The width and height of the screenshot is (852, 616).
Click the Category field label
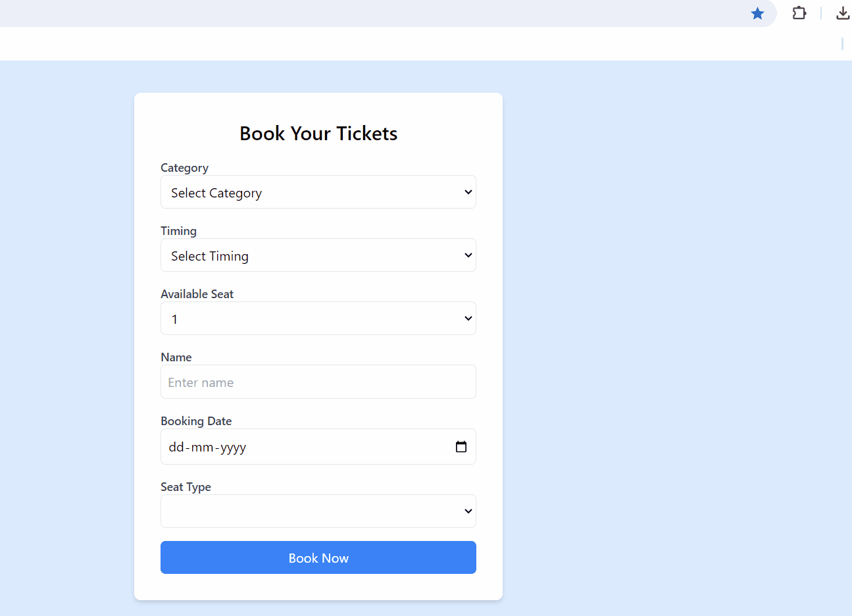[x=184, y=168]
